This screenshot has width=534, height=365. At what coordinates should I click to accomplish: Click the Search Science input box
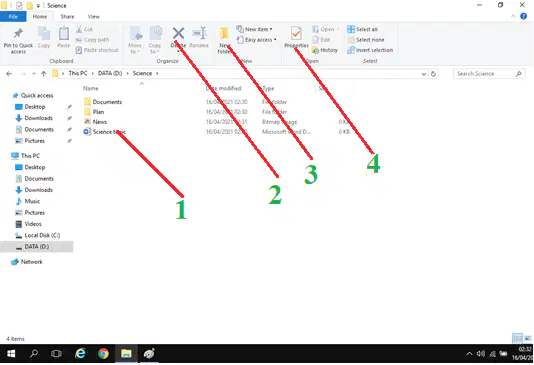(x=485, y=74)
